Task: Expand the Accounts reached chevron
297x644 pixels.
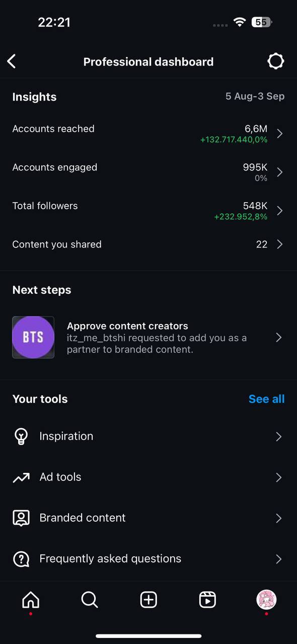Action: point(280,133)
